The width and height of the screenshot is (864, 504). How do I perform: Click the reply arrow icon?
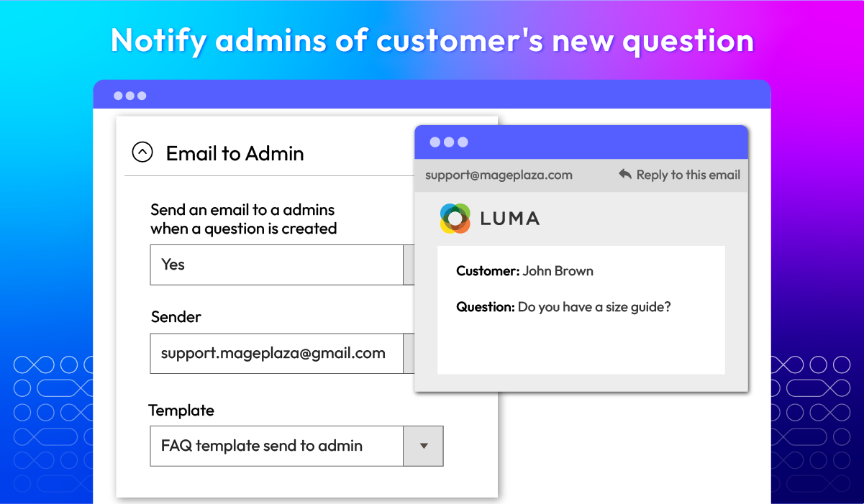625,174
